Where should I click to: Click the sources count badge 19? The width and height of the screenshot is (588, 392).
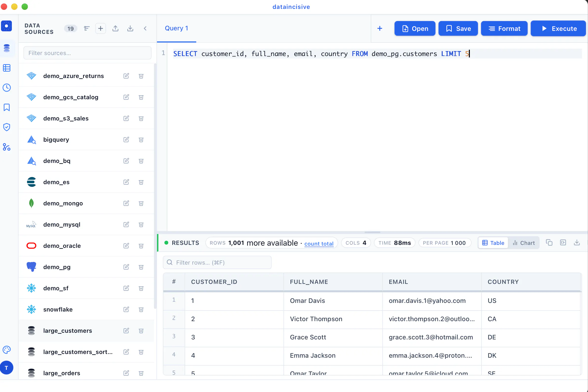71,28
